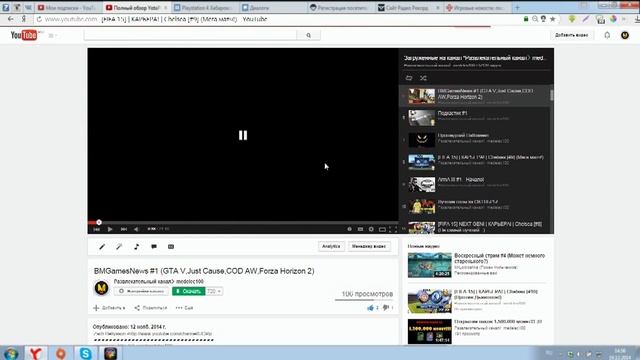Click the video manager button

[x=369, y=247]
